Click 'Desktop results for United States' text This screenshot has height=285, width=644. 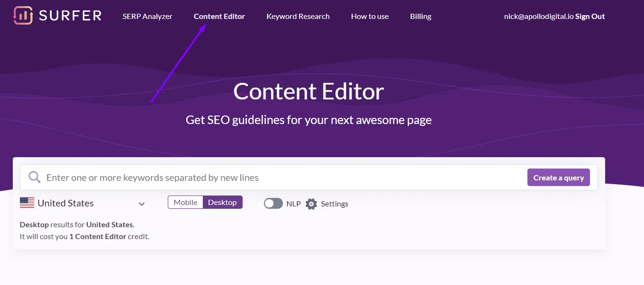pos(77,225)
